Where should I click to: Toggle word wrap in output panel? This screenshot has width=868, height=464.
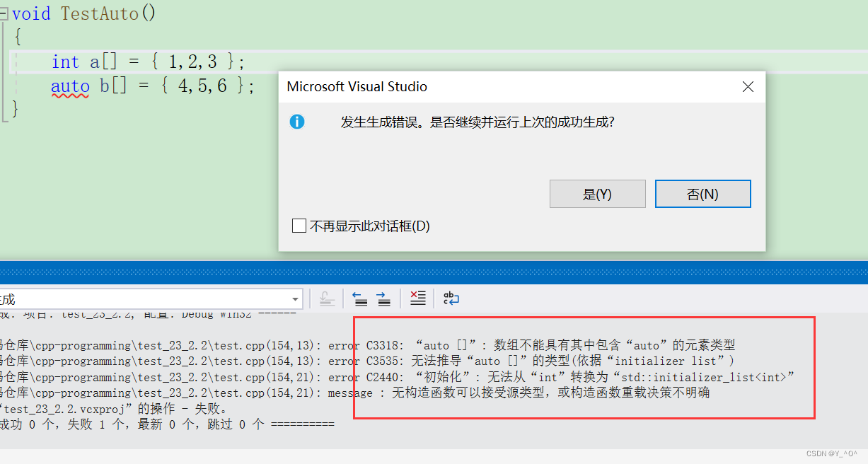pos(451,298)
